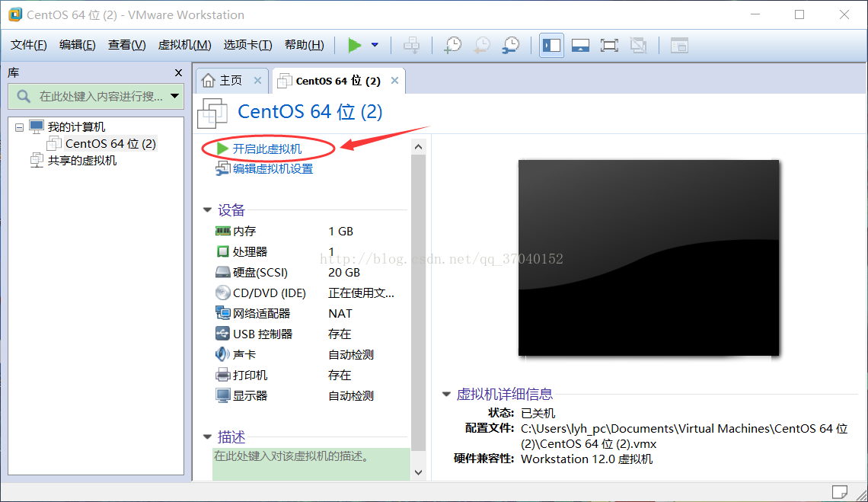Open the 虚拟机(M) menu
Screen dimensions: 868x502
[x=184, y=45]
